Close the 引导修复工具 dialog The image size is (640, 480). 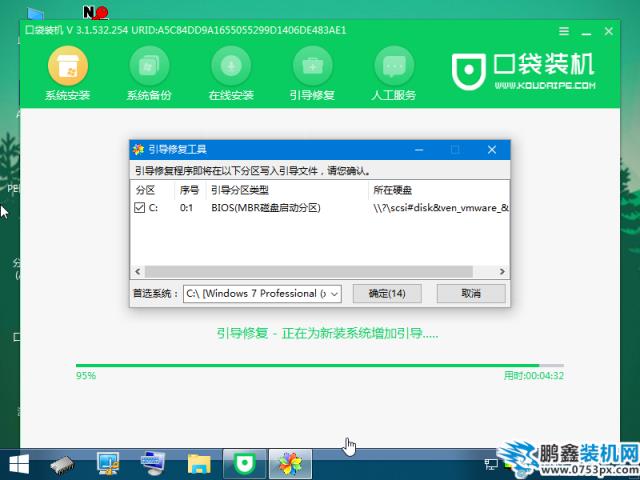492,150
